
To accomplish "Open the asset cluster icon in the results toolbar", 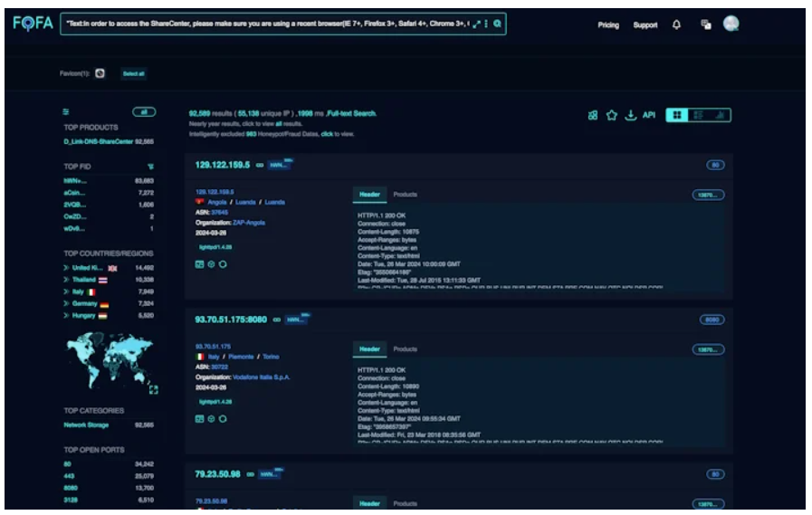I will (593, 115).
